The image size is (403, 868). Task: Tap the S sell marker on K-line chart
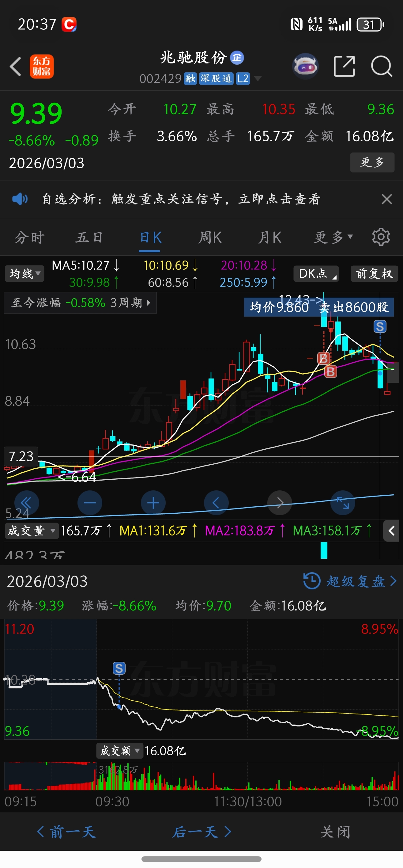(x=380, y=326)
